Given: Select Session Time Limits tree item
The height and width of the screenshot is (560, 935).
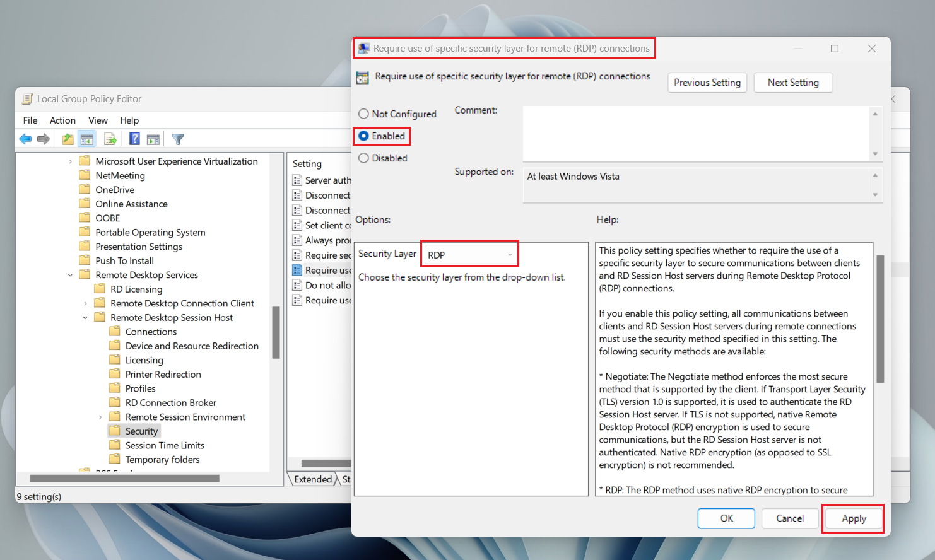Looking at the screenshot, I should tap(165, 445).
